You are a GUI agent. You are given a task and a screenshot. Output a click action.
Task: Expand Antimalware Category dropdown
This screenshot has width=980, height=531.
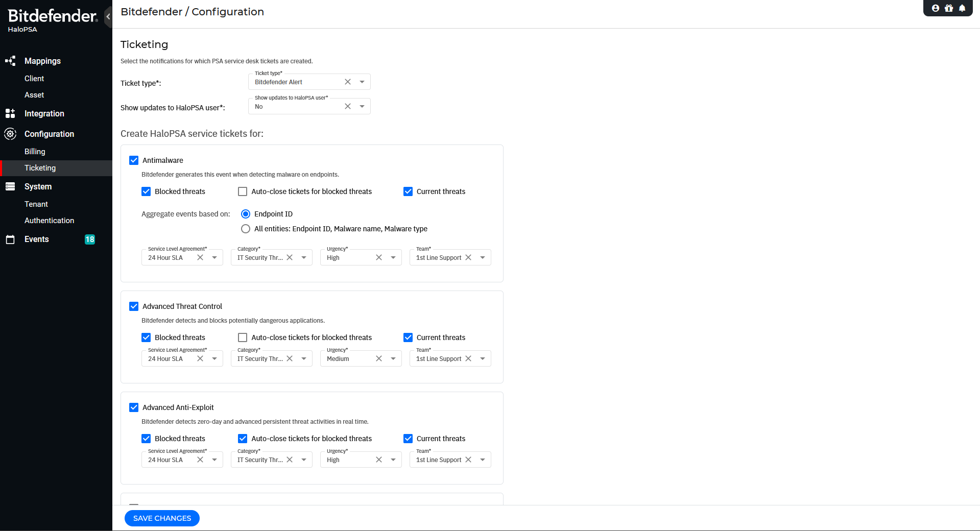pos(304,257)
